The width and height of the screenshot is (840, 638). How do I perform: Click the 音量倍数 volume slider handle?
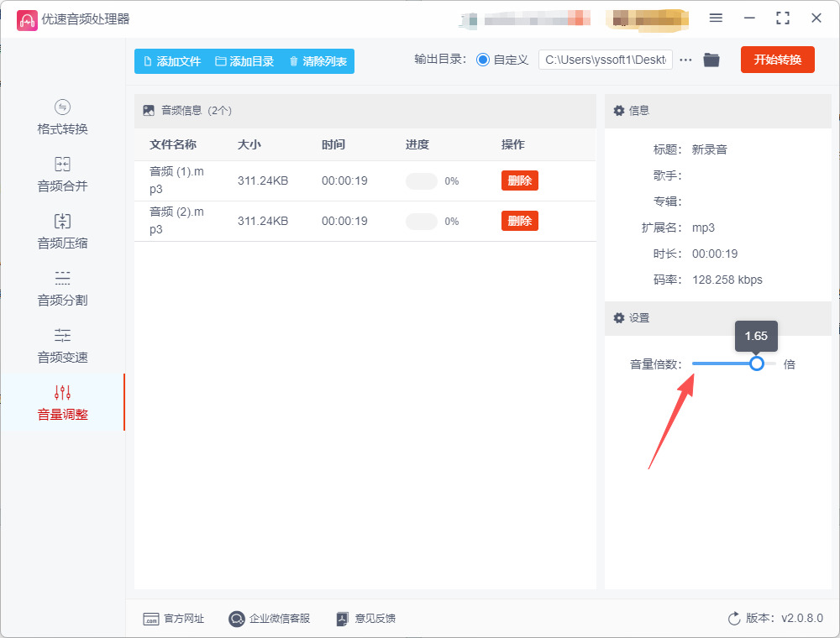pyautogui.click(x=757, y=363)
